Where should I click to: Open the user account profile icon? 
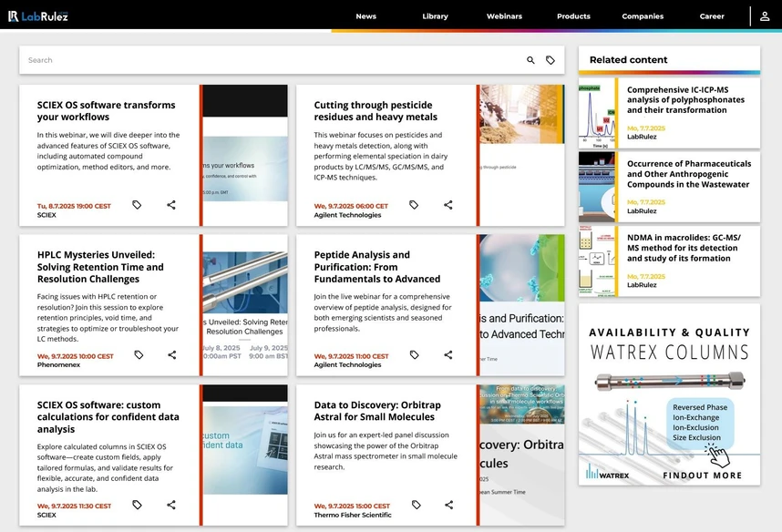point(765,16)
